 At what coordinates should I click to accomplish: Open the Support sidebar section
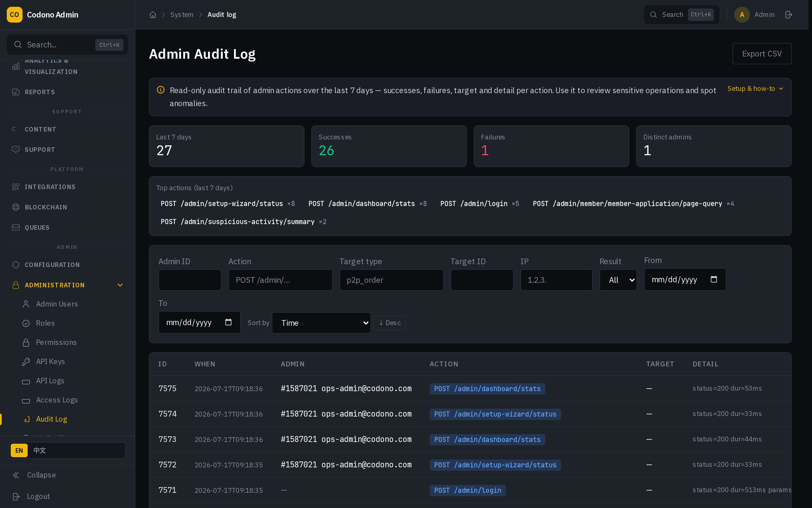point(67,150)
